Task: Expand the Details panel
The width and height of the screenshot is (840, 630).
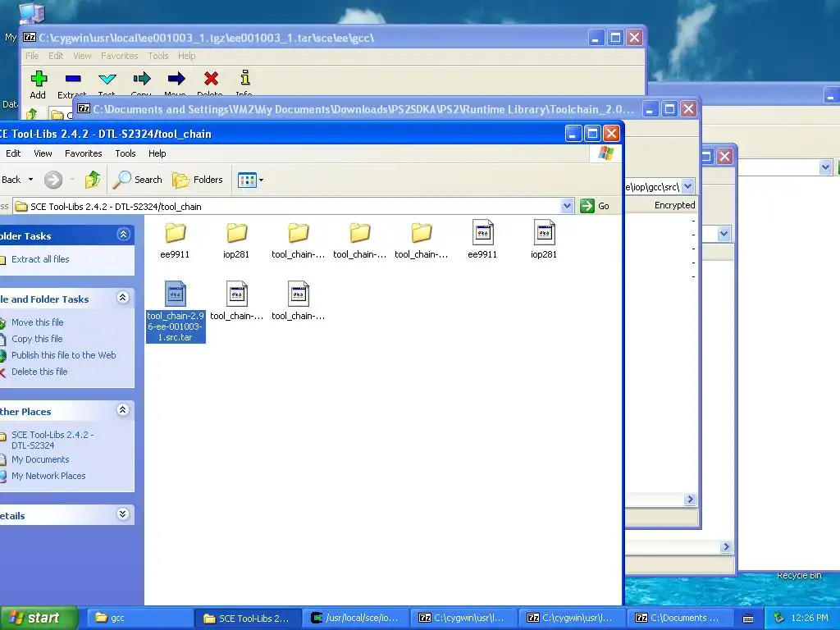Action: click(x=123, y=514)
